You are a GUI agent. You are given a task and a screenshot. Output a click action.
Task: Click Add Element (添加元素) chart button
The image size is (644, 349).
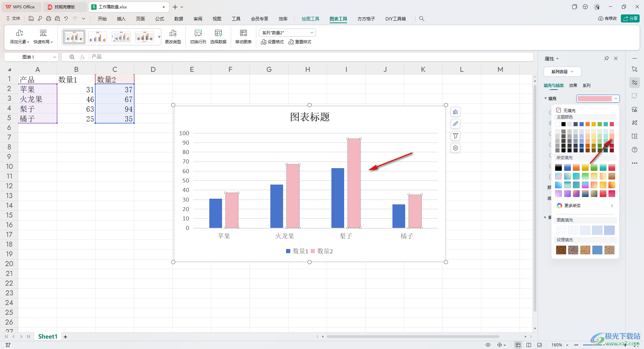point(19,37)
